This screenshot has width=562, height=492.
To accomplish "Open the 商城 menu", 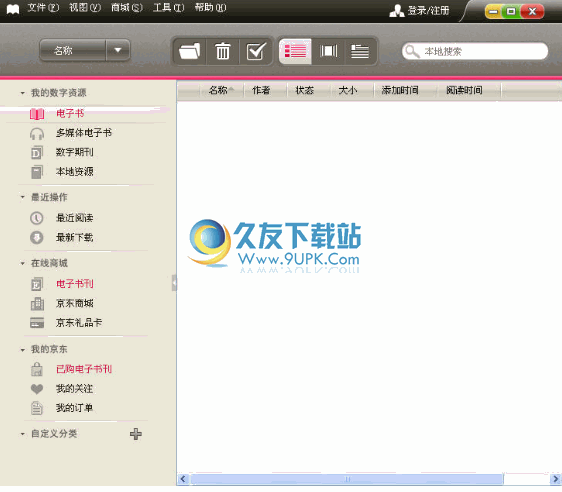I will coord(127,8).
